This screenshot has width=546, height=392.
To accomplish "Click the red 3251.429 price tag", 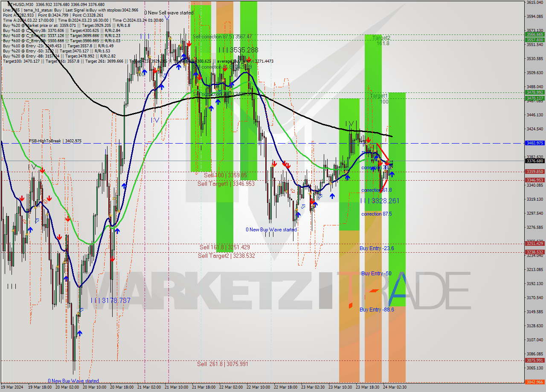I will (x=534, y=244).
